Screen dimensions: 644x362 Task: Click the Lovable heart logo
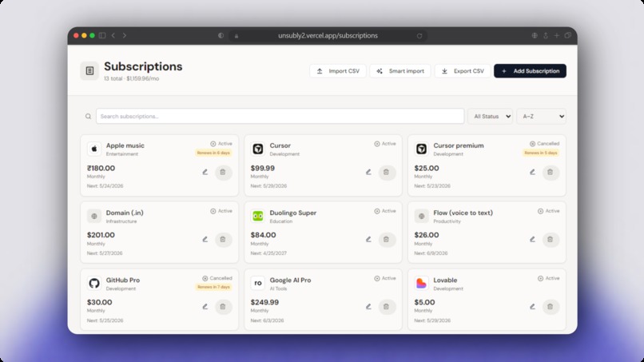coord(421,283)
